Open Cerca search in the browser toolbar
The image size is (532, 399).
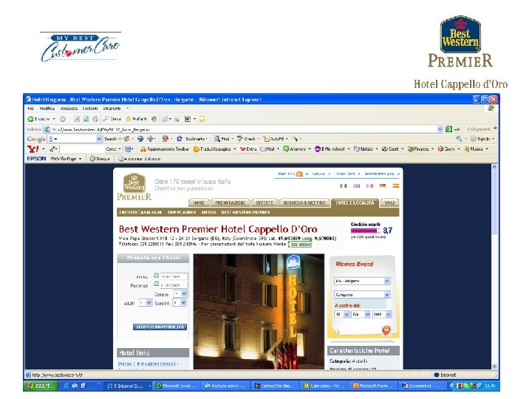coord(112,119)
